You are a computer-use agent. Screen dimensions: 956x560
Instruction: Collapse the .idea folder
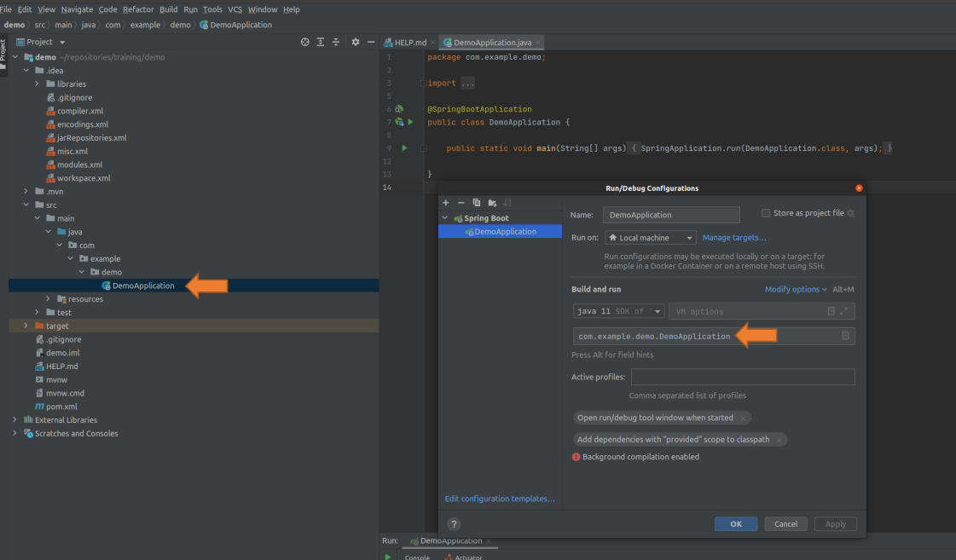(26, 71)
